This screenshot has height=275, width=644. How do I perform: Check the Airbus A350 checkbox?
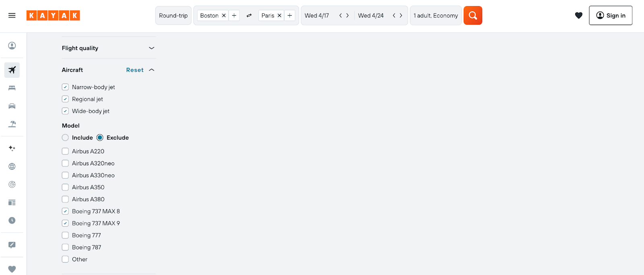point(65,187)
